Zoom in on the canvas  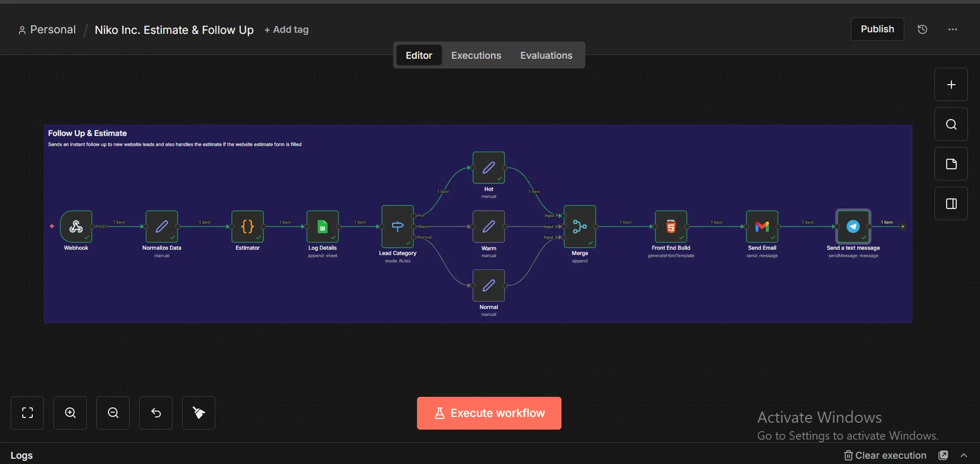(x=70, y=413)
